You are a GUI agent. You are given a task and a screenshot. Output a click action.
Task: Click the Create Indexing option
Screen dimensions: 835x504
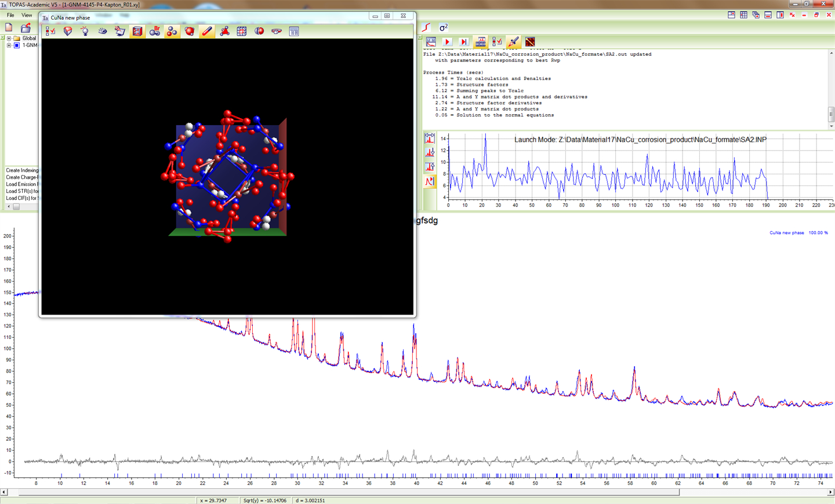[x=22, y=170]
